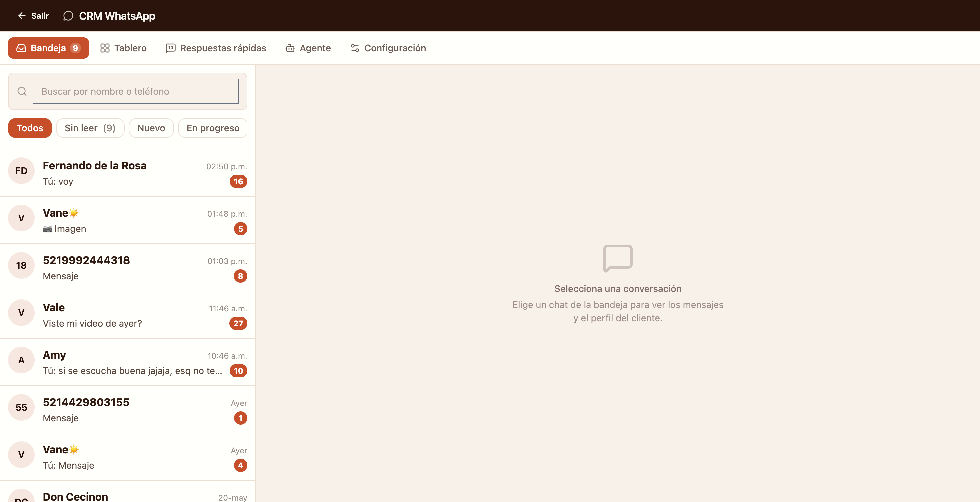Select the Todos filter chip
The image size is (980, 502).
[x=30, y=128]
